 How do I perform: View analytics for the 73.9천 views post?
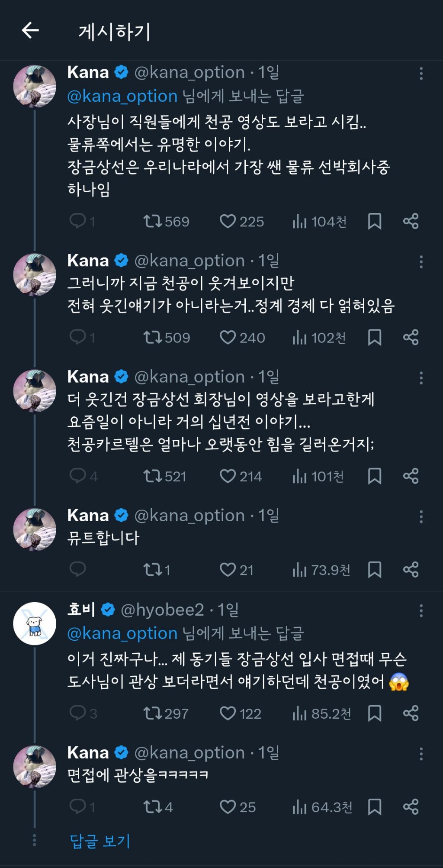point(321,570)
